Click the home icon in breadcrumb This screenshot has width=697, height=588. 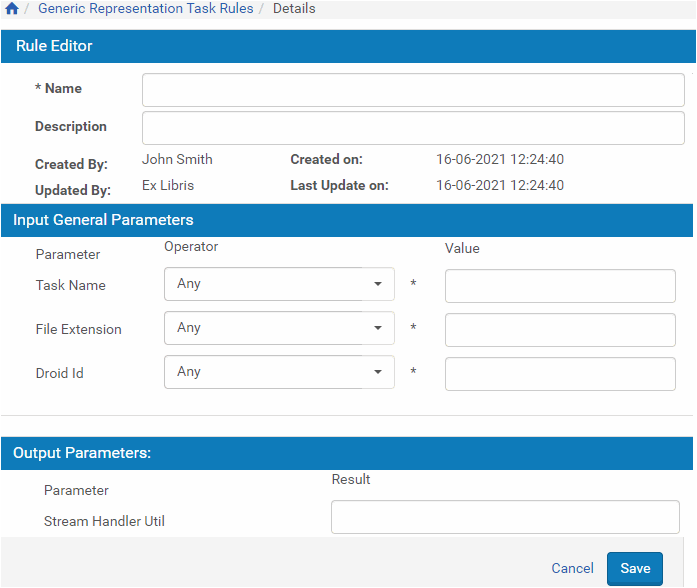pos(12,8)
